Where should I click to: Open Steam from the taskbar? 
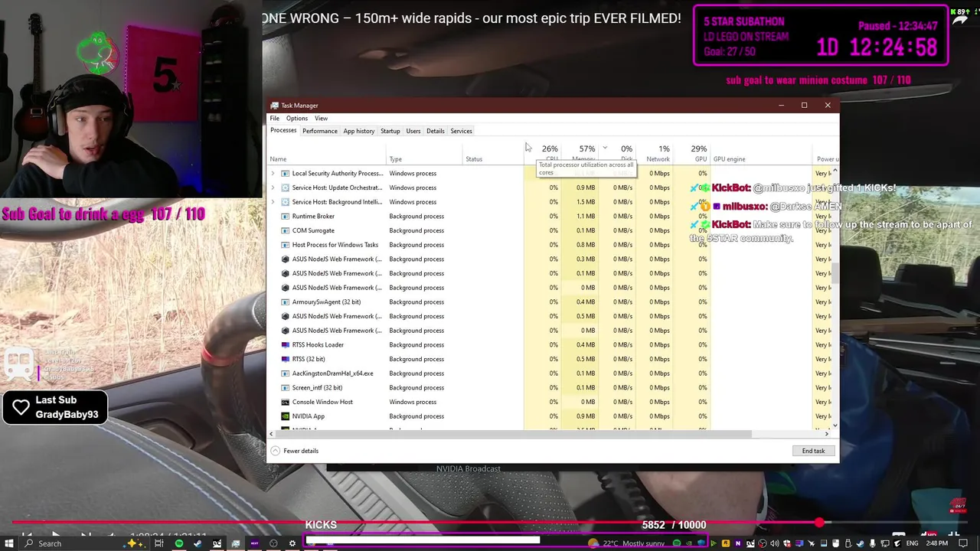(198, 543)
